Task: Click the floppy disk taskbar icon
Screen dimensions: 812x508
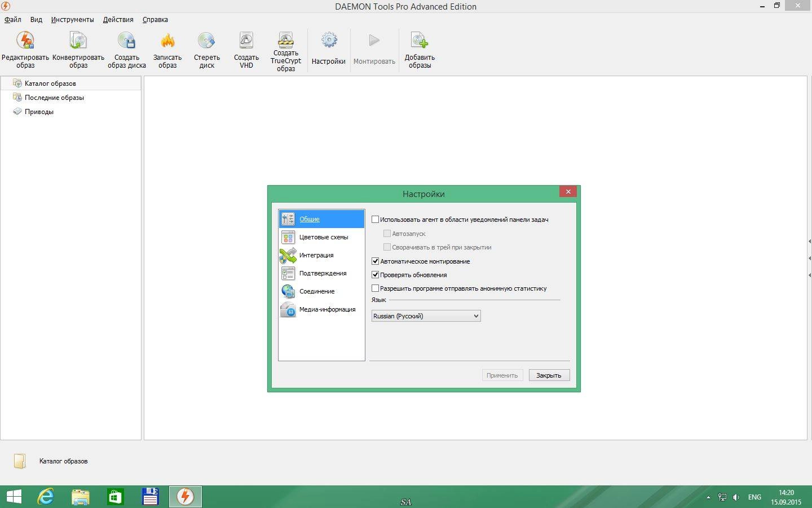Action: [x=150, y=497]
